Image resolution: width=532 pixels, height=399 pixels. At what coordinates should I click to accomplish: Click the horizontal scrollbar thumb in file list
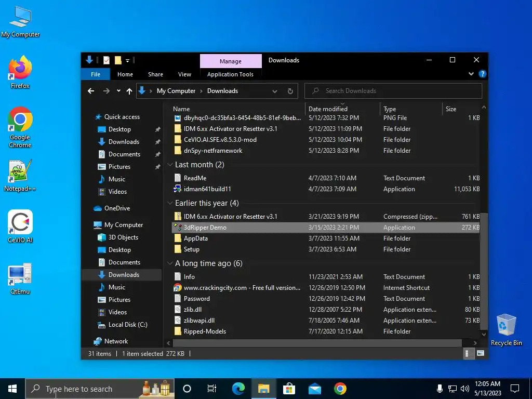pos(317,343)
